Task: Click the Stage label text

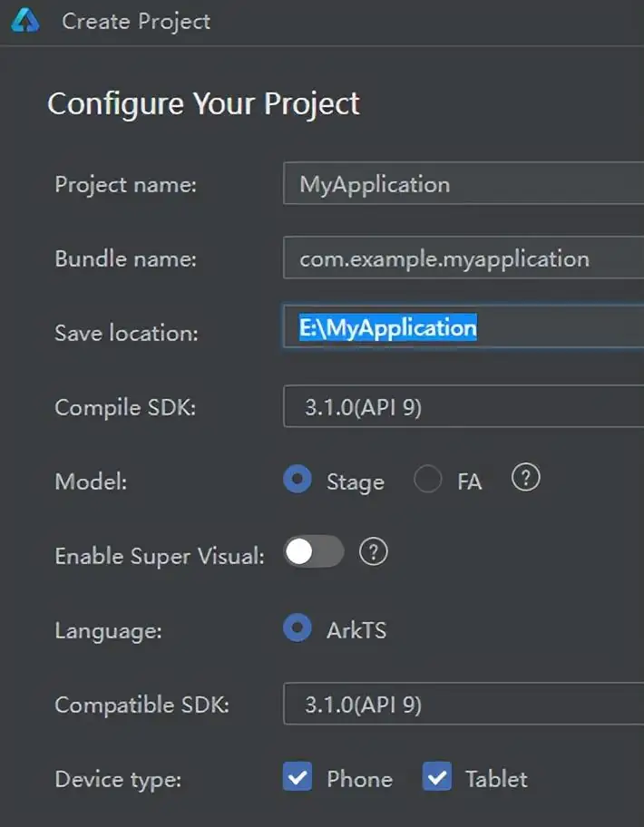Action: point(355,482)
